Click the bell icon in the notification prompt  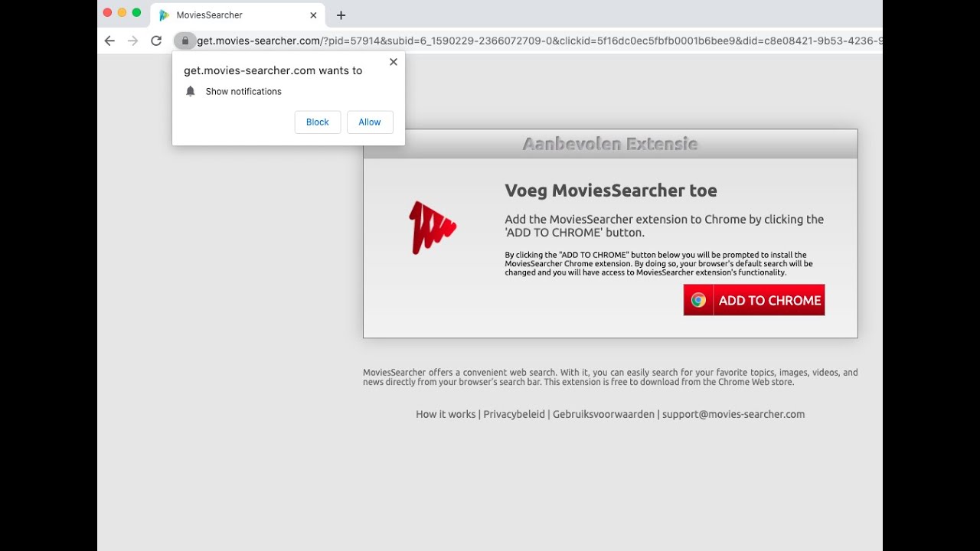191,91
